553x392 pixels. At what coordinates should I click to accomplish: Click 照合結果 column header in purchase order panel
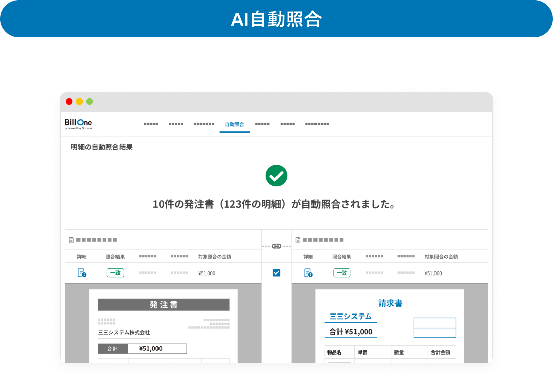(115, 256)
